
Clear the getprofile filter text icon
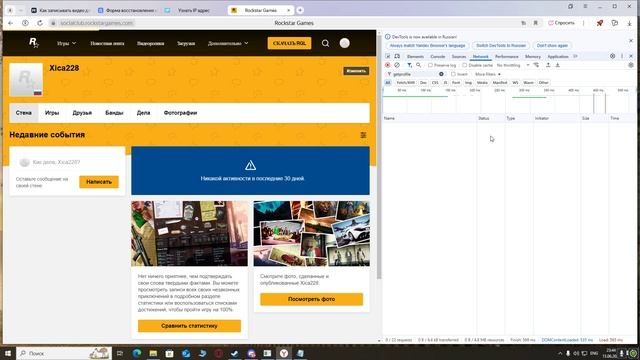441,74
